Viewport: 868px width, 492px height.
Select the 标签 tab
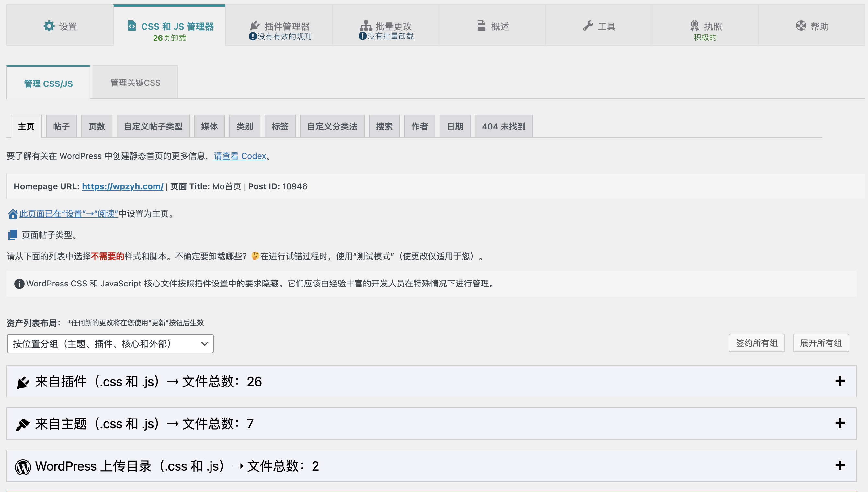[280, 126]
